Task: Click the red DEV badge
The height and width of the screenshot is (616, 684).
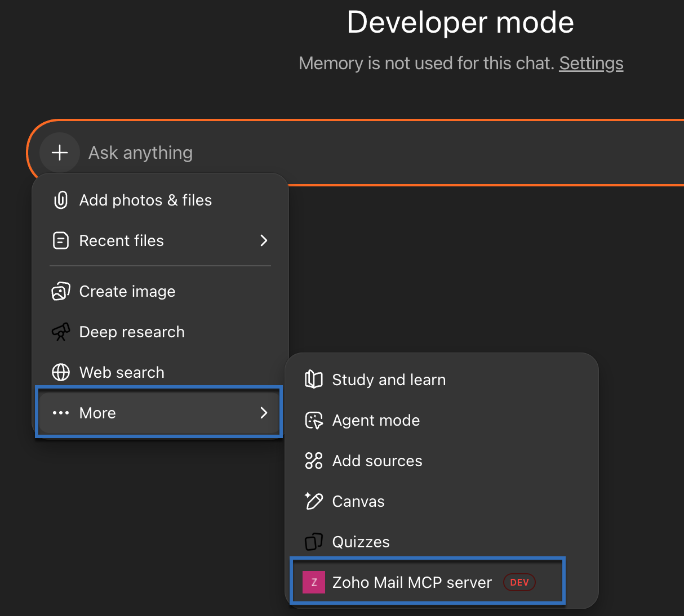Action: [x=519, y=582]
